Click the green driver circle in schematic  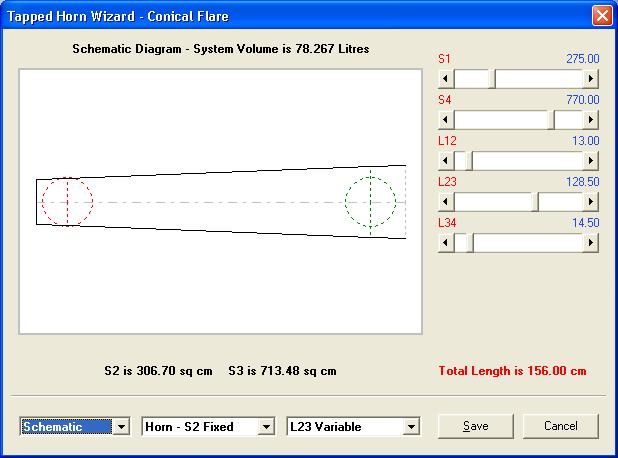tap(370, 201)
